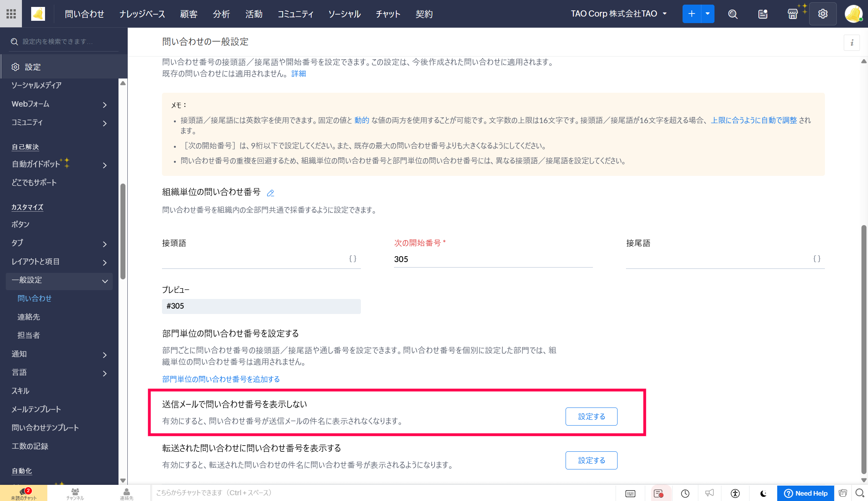The width and height of the screenshot is (868, 501).
Task: Open accessibility options icon in bottom bar
Action: [x=735, y=493]
